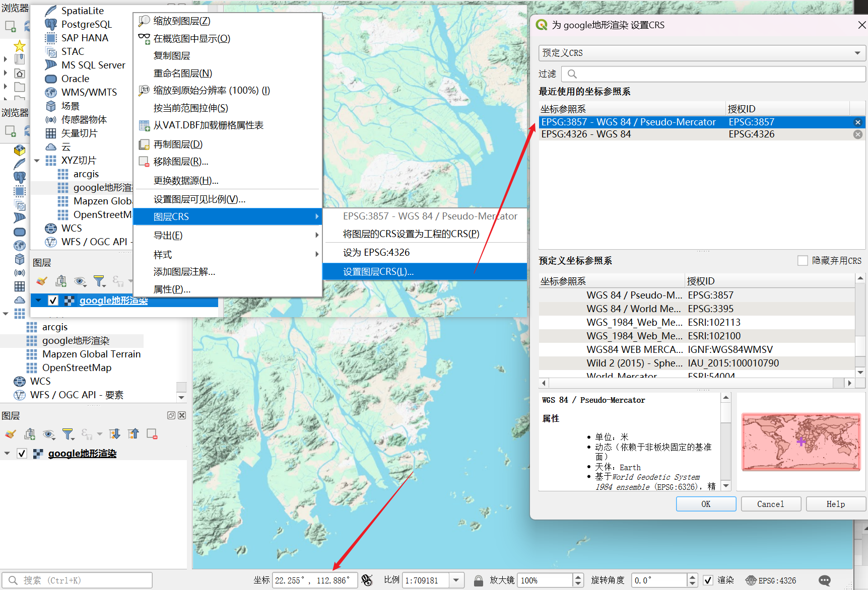Enable the 隐藏弃用CRS checkbox
The height and width of the screenshot is (590, 868).
(x=803, y=260)
